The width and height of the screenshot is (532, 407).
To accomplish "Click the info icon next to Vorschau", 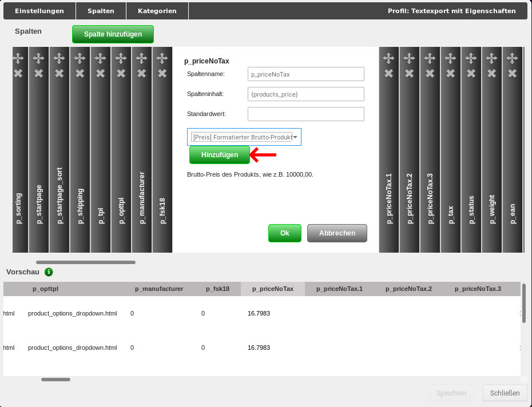I will click(49, 272).
